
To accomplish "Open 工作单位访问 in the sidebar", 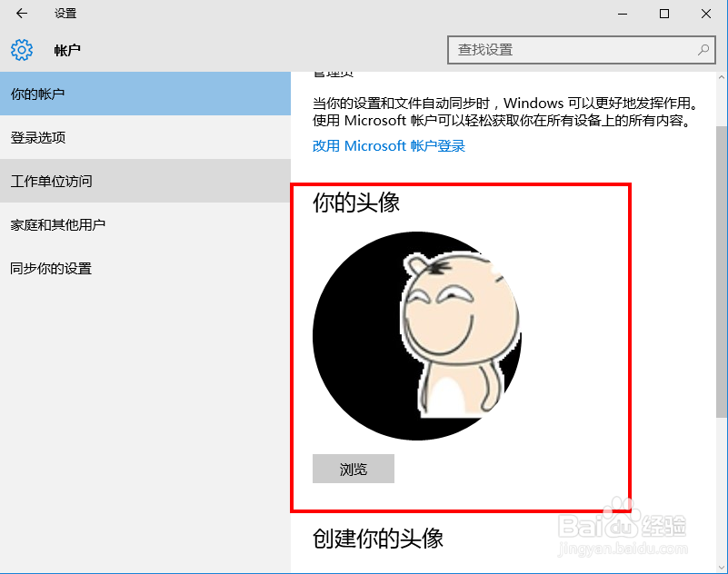I will [x=145, y=181].
